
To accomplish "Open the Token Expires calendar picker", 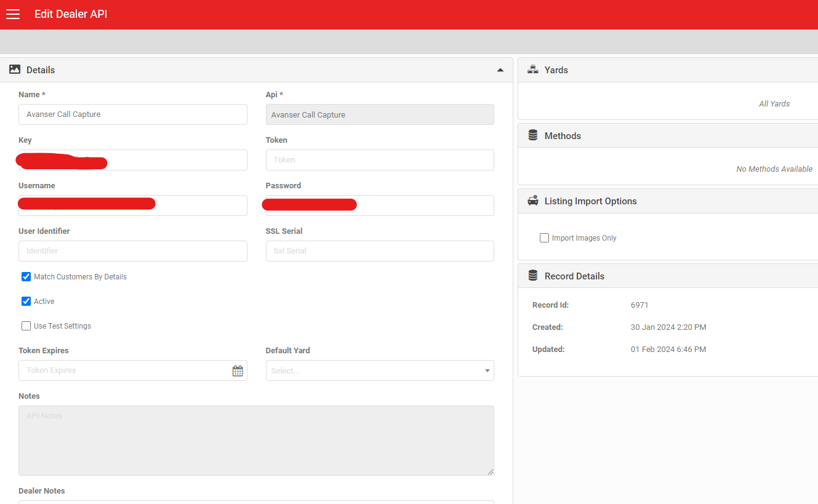I will (238, 370).
